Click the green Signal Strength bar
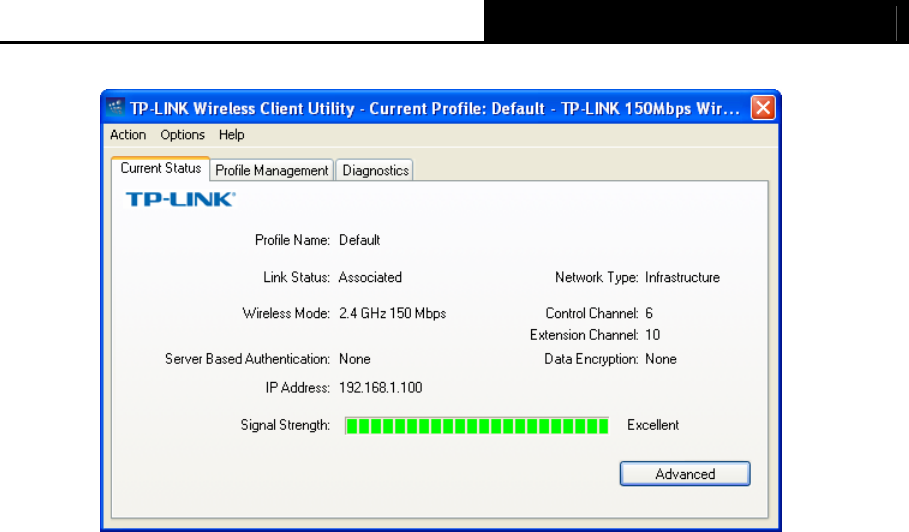This screenshot has width=909, height=532. [x=477, y=426]
